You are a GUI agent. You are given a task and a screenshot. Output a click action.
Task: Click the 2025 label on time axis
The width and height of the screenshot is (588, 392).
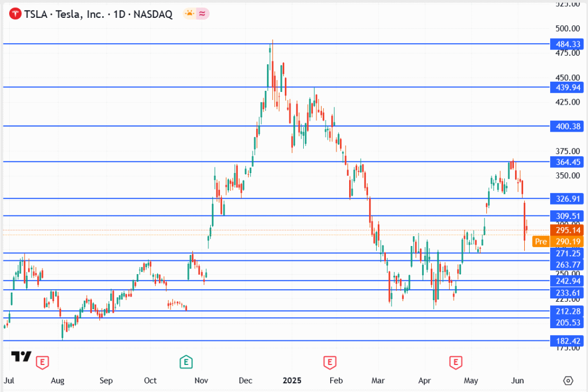tap(291, 381)
